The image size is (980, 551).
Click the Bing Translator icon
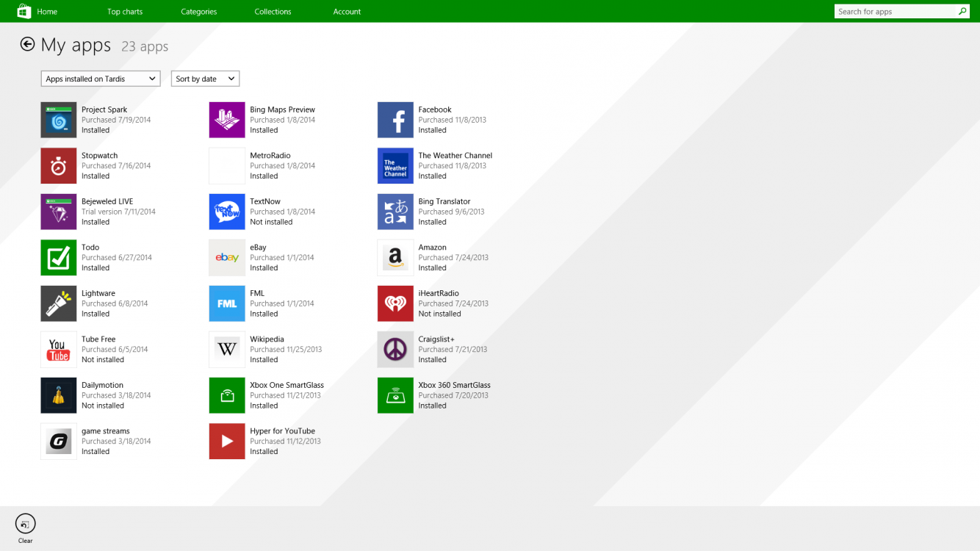coord(395,212)
